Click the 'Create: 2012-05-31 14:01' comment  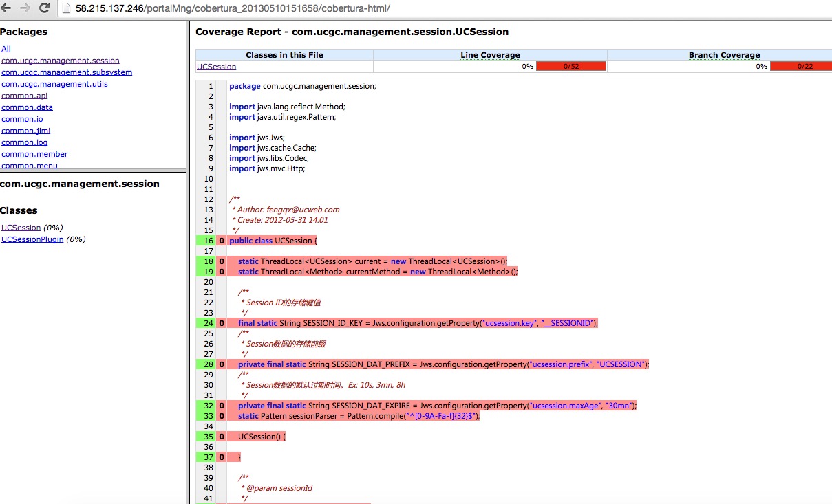tap(281, 220)
